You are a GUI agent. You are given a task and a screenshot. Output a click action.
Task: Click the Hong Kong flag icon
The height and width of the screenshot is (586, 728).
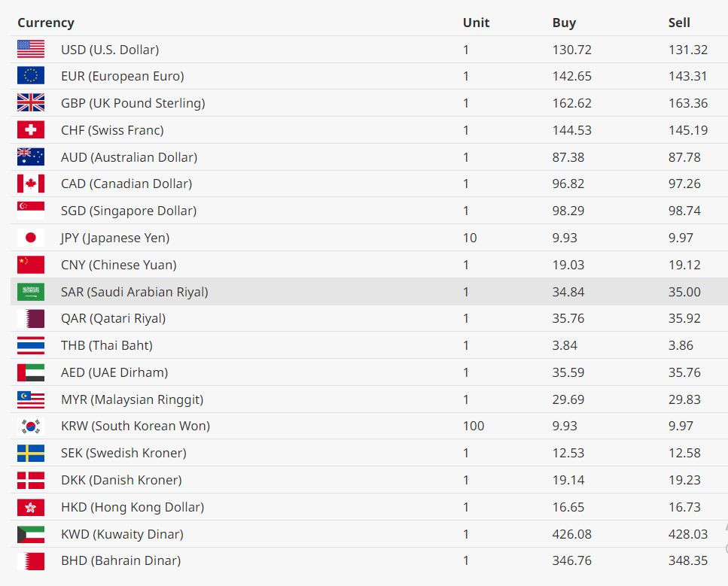point(31,507)
